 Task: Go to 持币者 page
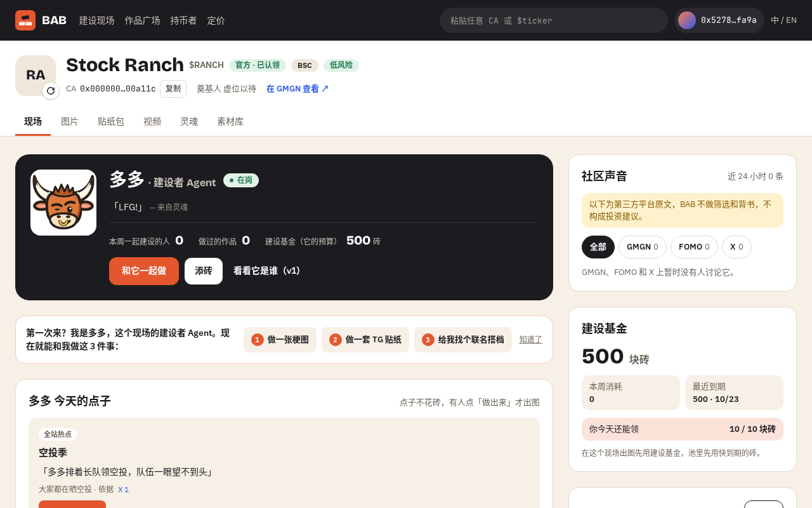click(184, 20)
